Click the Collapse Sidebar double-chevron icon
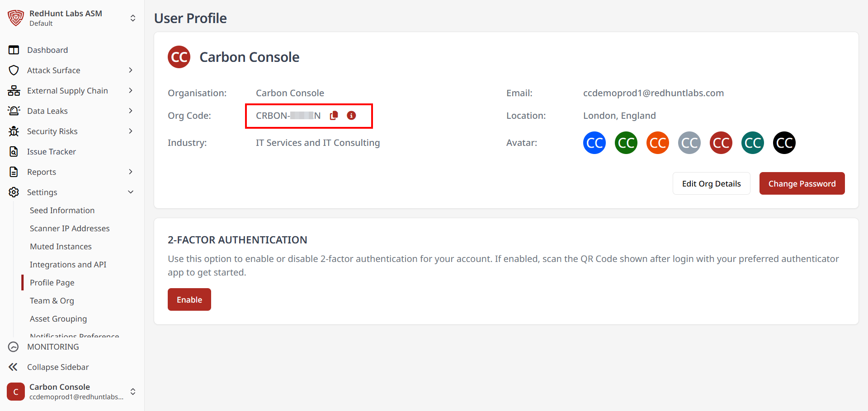Screen dimensions: 868x411 [13, 367]
